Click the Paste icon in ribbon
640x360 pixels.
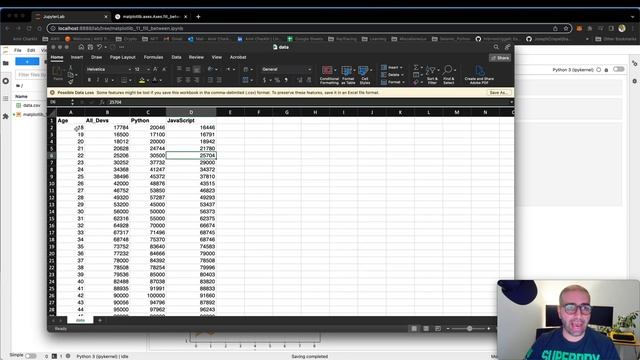pos(58,73)
